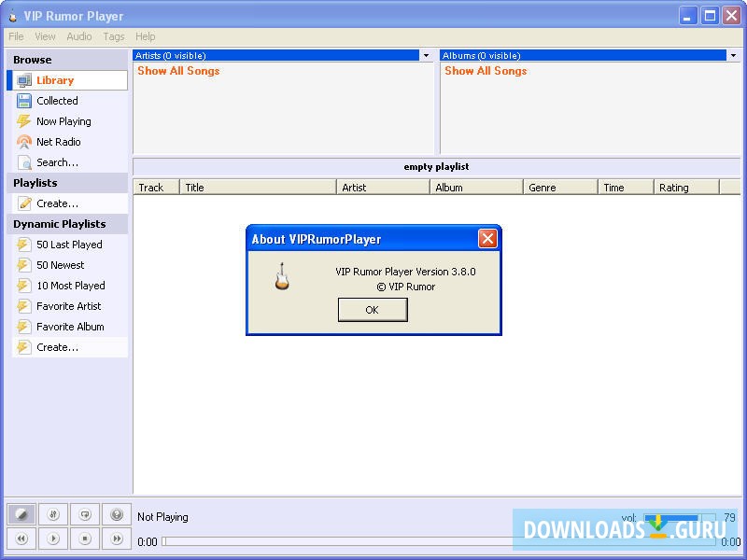Maximize the VIP Rumor Player window
This screenshot has width=747, height=560.
pos(710,16)
